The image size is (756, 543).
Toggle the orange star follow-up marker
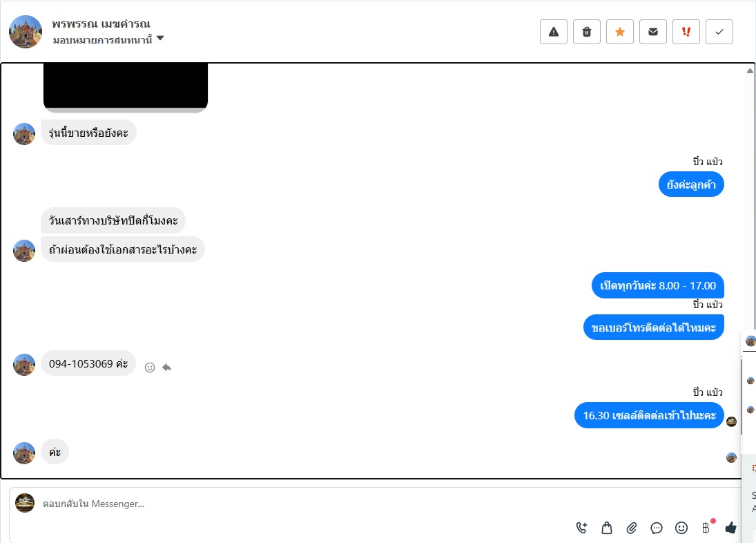click(x=620, y=32)
